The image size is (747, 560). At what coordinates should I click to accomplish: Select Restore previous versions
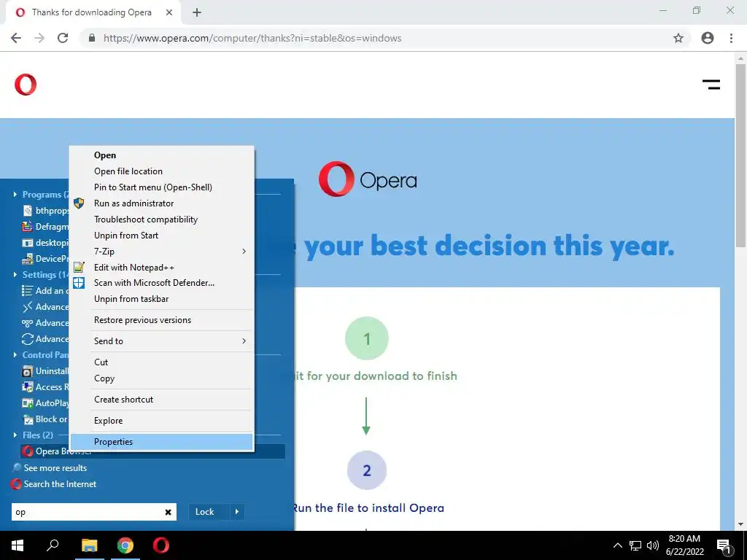(x=162, y=320)
